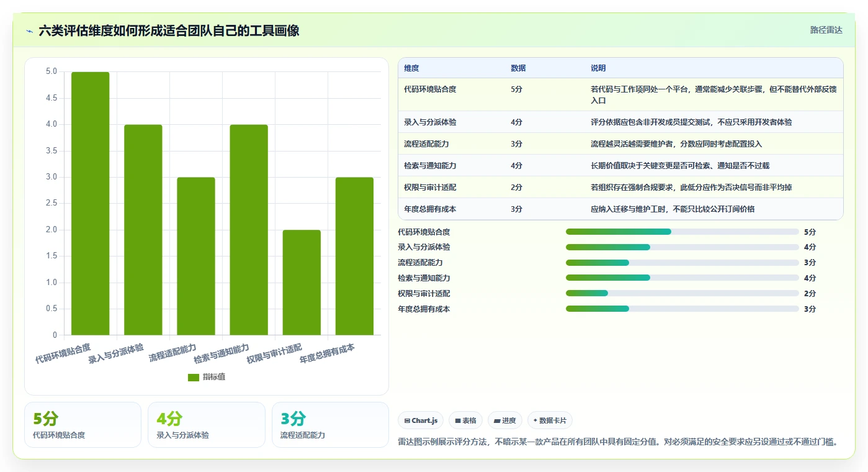Screen dimensions: 868x472
Task: Open the 3分 流程适配能力 data card
Action: [x=330, y=425]
